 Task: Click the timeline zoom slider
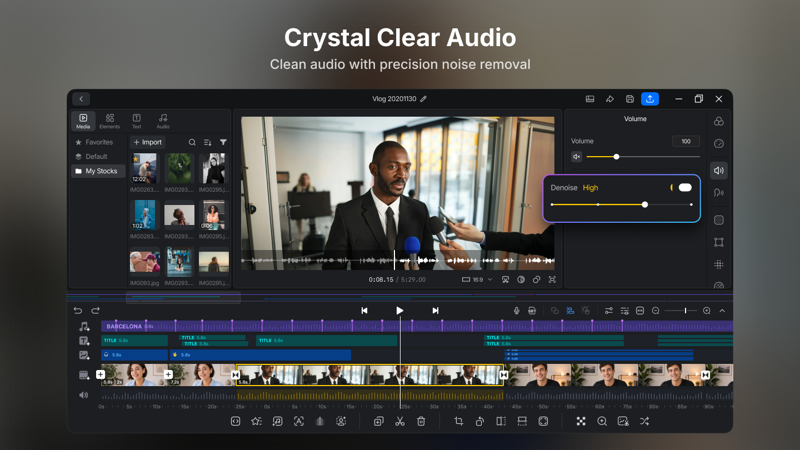[x=679, y=311]
